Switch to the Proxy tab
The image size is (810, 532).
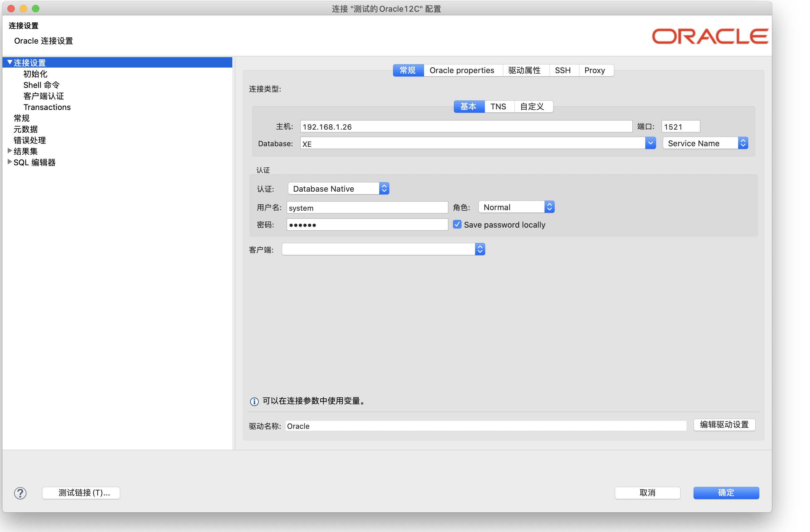[595, 70]
